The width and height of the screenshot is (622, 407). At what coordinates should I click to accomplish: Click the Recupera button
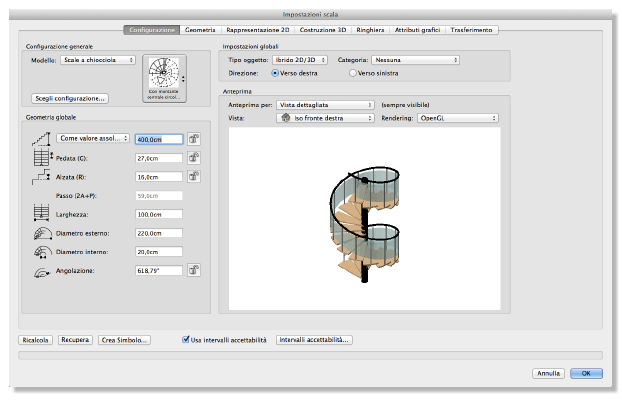tap(75, 340)
